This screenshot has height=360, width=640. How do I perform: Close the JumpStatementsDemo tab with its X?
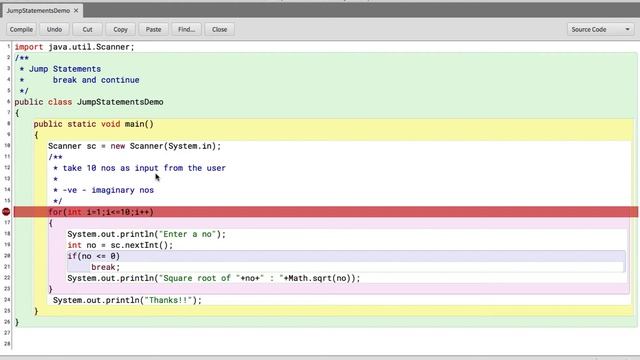pos(76,11)
